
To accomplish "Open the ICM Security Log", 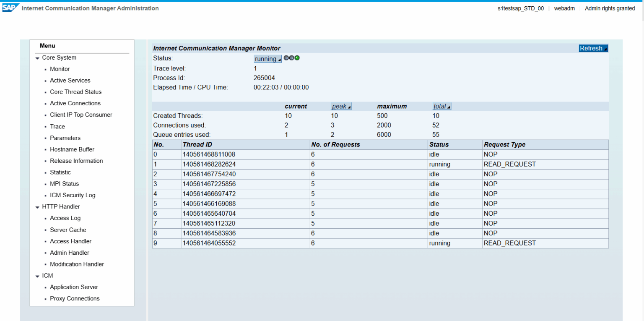I will pyautogui.click(x=72, y=195).
